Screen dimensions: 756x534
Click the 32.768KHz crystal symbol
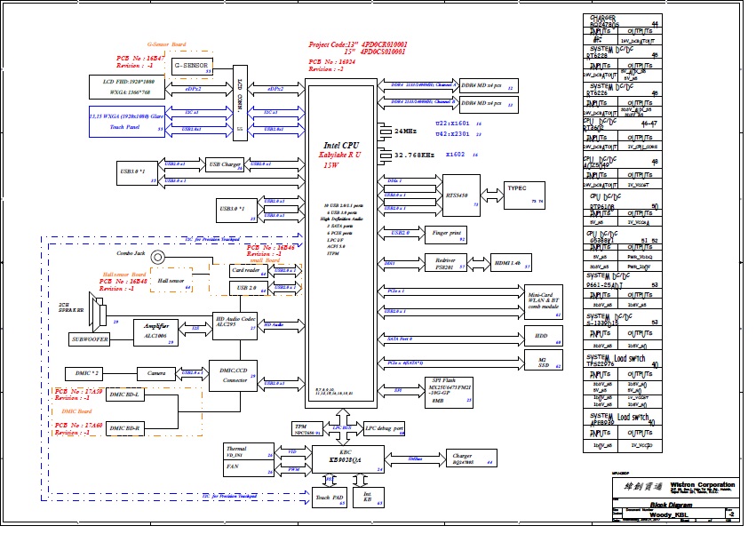pos(385,155)
